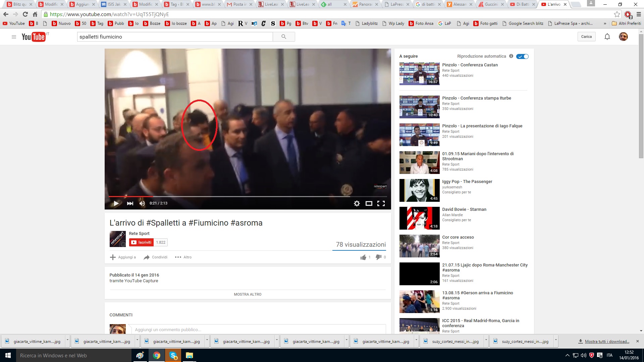Skip to the next video
Image resolution: width=644 pixels, height=362 pixels.
130,203
